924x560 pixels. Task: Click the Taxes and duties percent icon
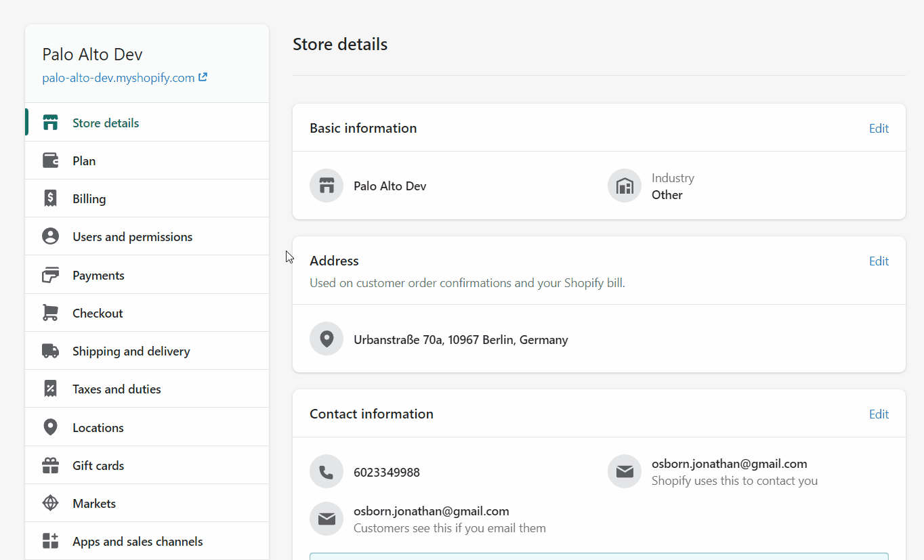50,389
